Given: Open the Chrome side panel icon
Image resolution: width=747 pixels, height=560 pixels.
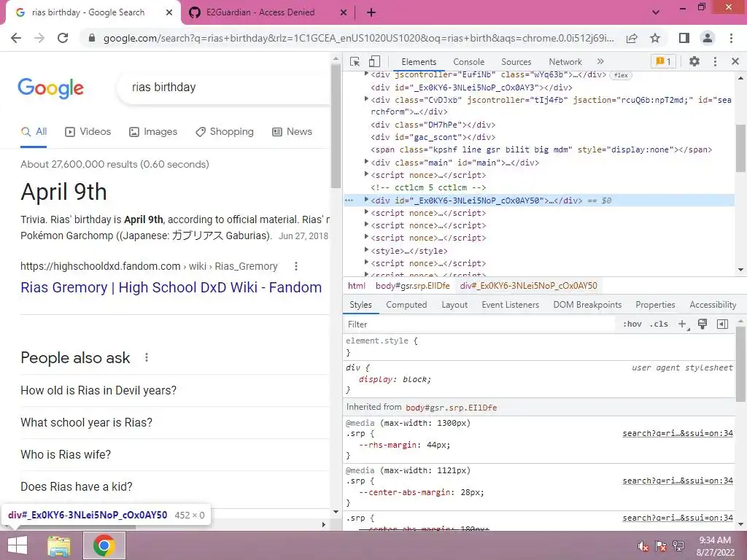Looking at the screenshot, I should [x=684, y=38].
